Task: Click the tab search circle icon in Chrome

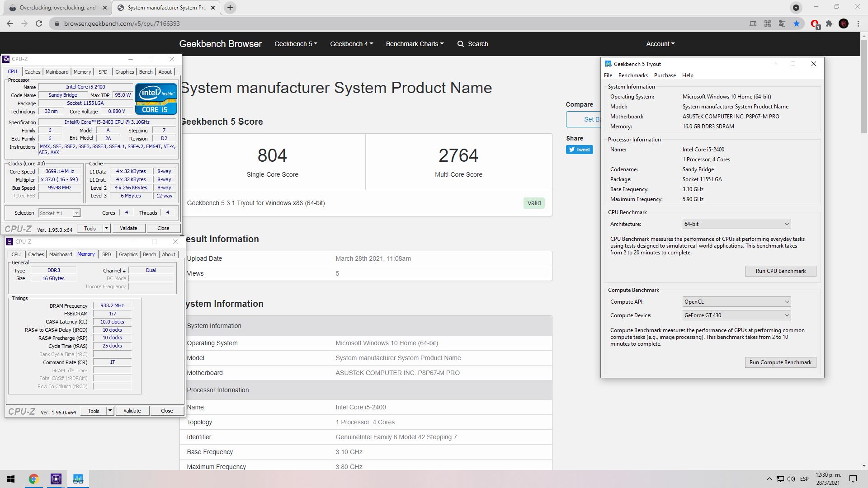Action: (796, 8)
